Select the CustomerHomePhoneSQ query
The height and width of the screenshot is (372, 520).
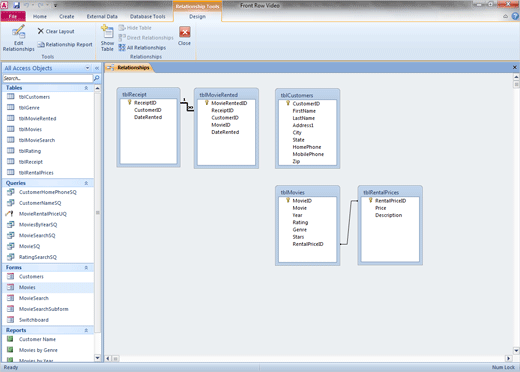pyautogui.click(x=48, y=192)
